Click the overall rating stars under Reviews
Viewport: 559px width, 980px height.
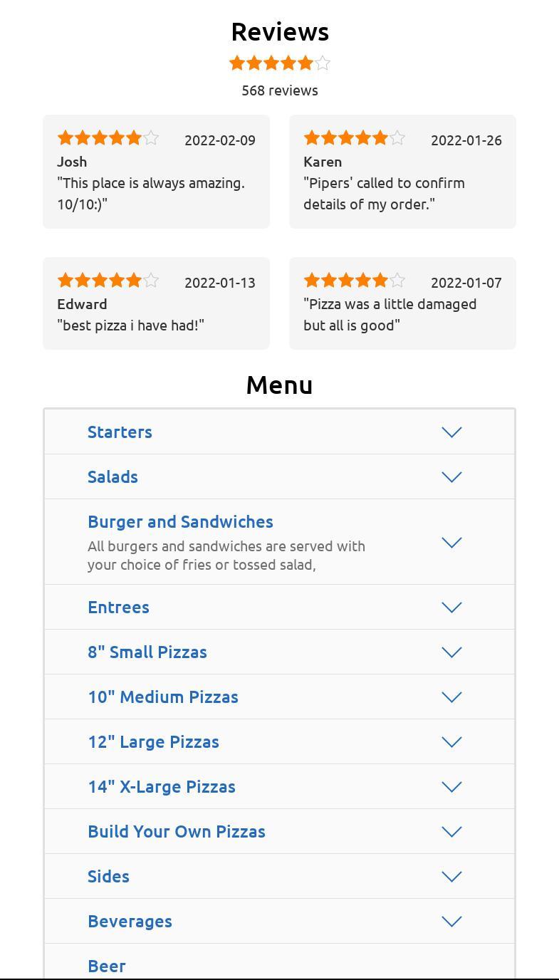[x=280, y=63]
